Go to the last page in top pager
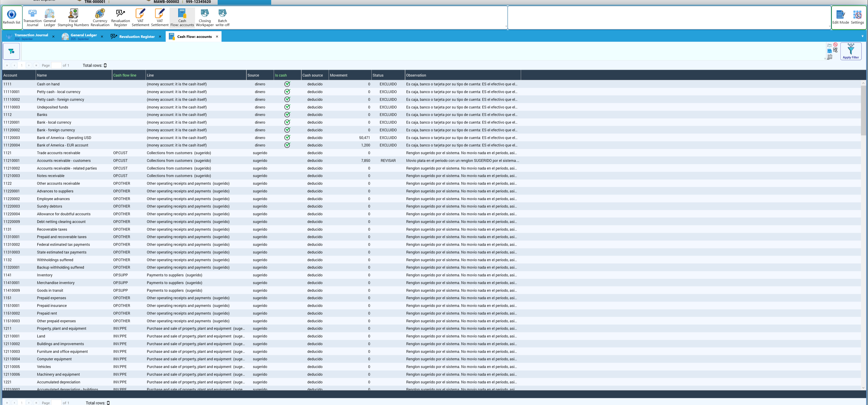The image size is (868, 405). pyautogui.click(x=36, y=65)
